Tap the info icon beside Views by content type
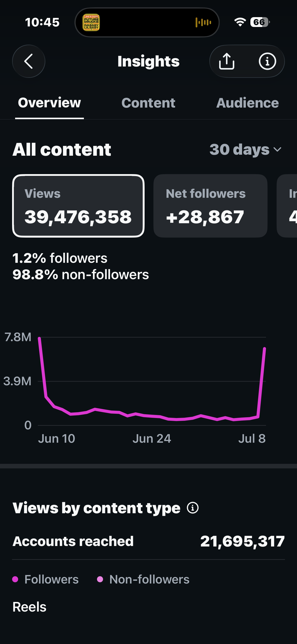 (x=193, y=508)
